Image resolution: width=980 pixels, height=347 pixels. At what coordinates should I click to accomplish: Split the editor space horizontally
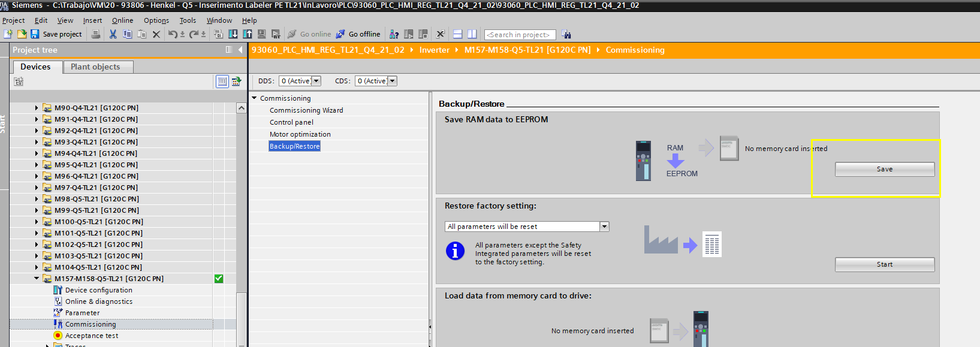457,34
